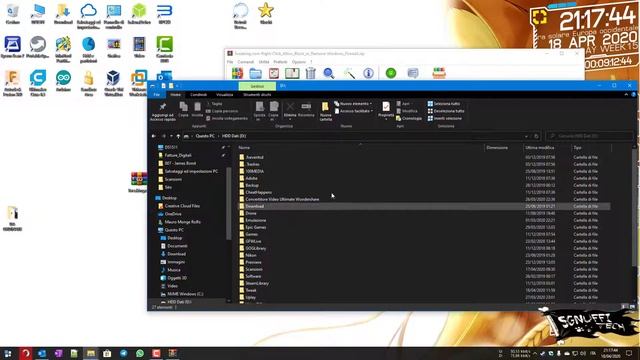Switch to the Visualizza ribbon tab
This screenshot has width=640, height=360.
[224, 94]
